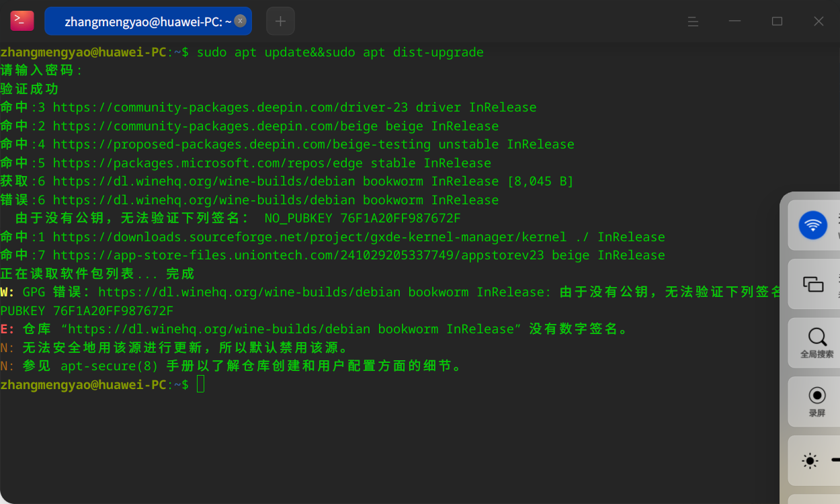The image size is (840, 504).
Task: Click the app-store-files.uniontech.com line
Action: 333,255
